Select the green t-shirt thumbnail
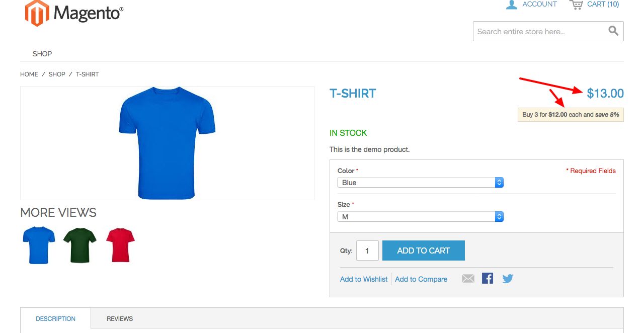Image resolution: width=644 pixels, height=333 pixels. pyautogui.click(x=80, y=244)
